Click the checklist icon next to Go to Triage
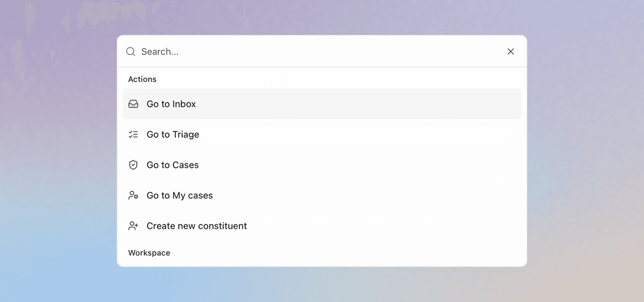Image resolution: width=644 pixels, height=302 pixels. click(133, 134)
